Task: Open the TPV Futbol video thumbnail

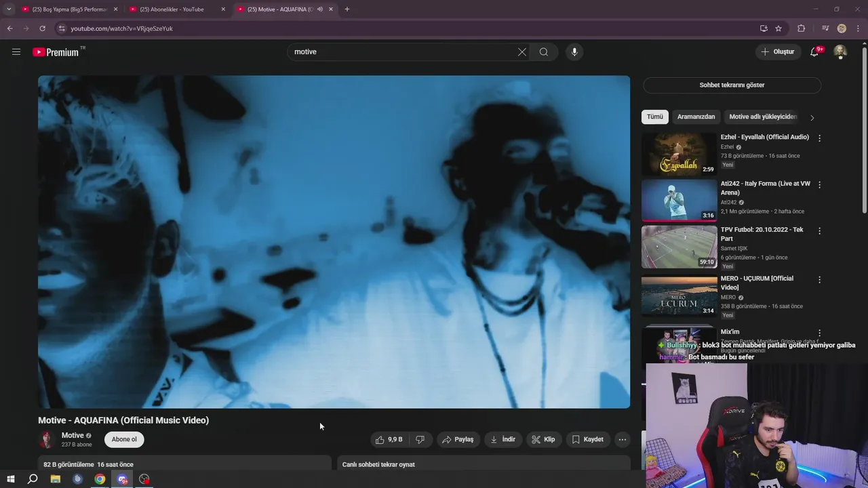Action: coord(679,247)
